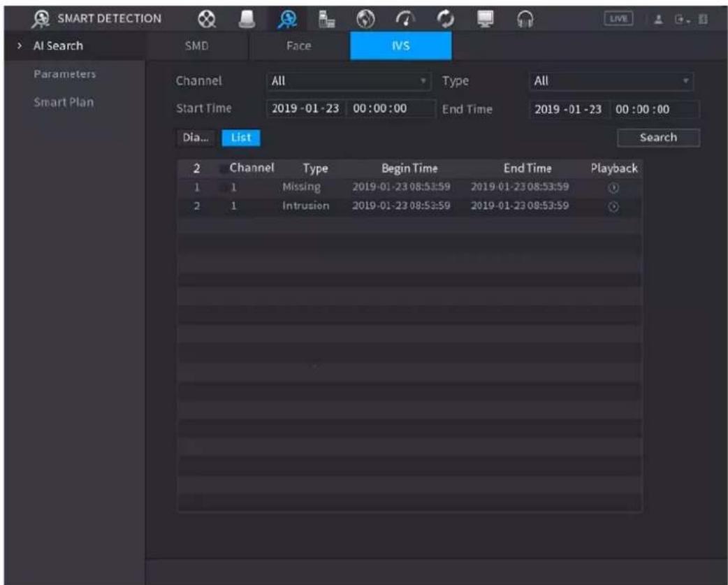Open the Type dropdown set to All
Viewport: 728px width, 585px height.
611,81
